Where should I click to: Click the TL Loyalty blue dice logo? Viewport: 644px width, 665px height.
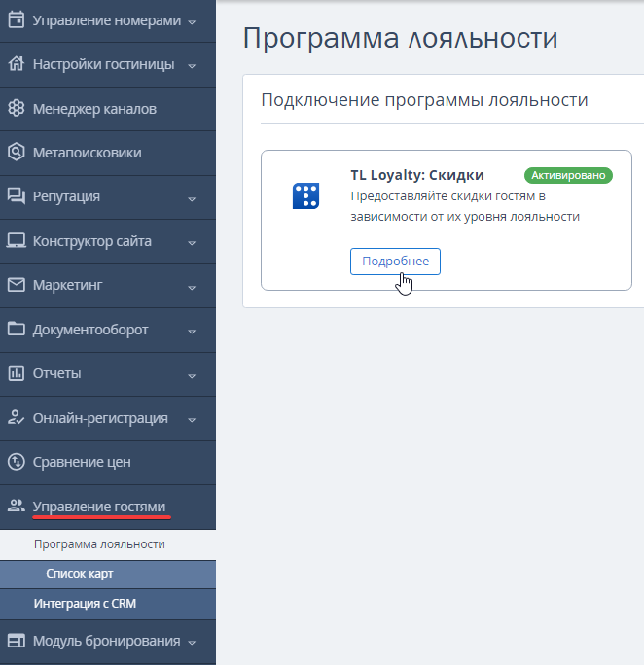pos(305,195)
